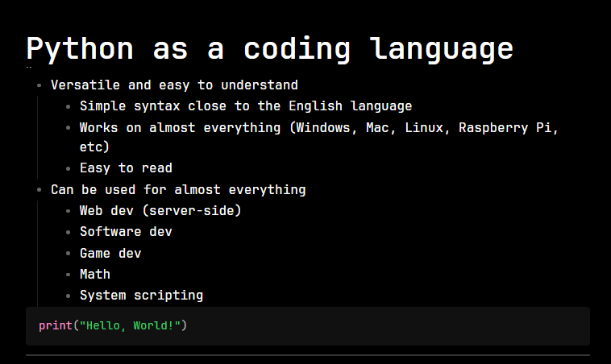Click the bullet next to "Simple syntax" line

(x=68, y=106)
